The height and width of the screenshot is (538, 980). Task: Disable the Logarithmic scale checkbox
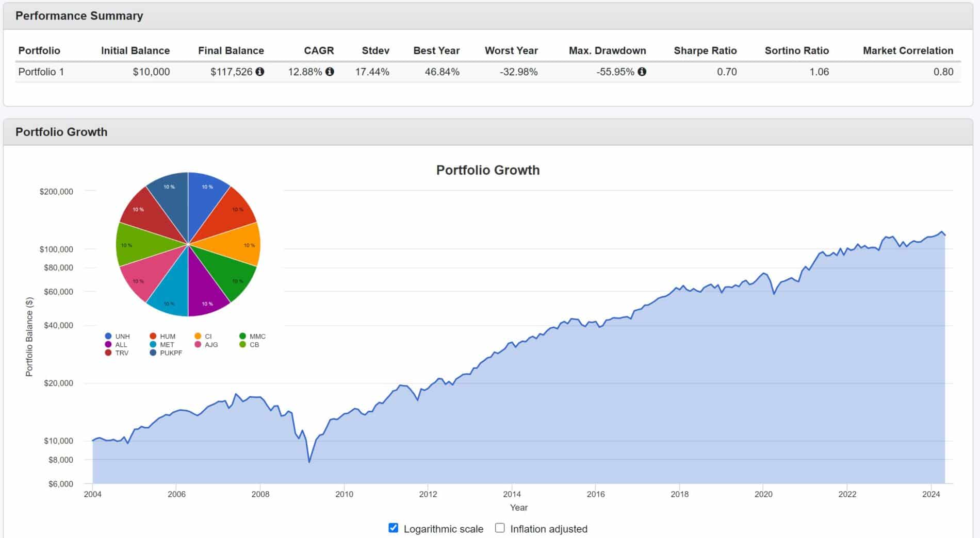tap(393, 528)
